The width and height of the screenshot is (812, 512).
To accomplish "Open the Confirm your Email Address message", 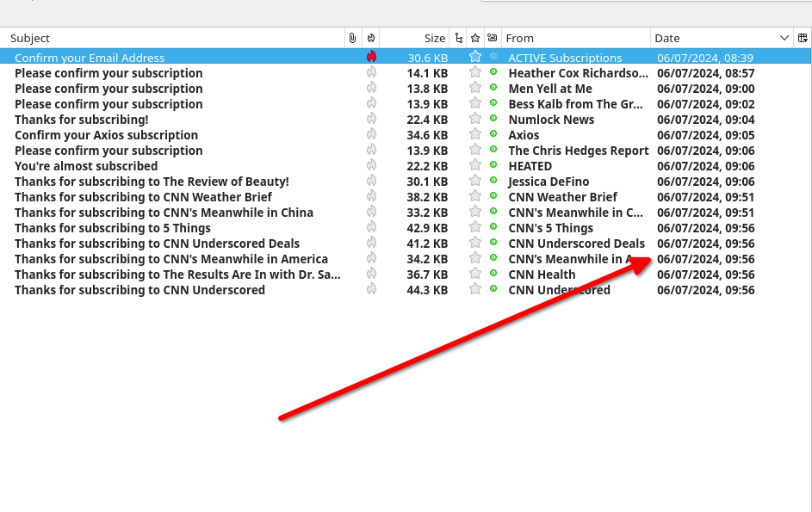I will coord(90,58).
